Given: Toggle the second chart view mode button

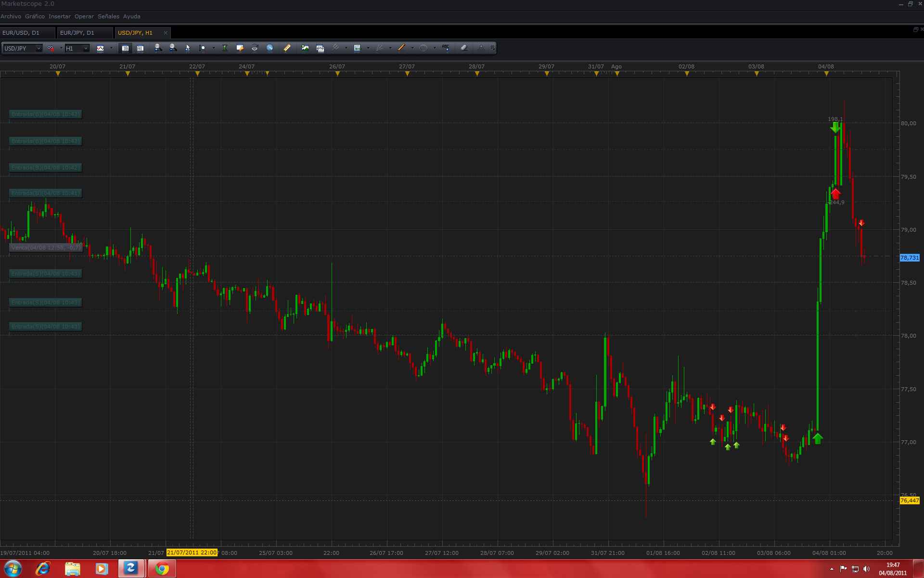Looking at the screenshot, I should (x=140, y=48).
